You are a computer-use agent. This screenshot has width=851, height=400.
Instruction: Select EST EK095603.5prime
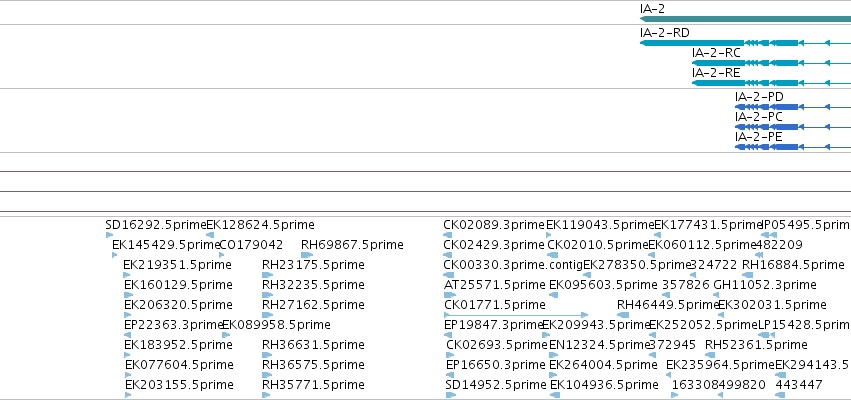tap(603, 285)
